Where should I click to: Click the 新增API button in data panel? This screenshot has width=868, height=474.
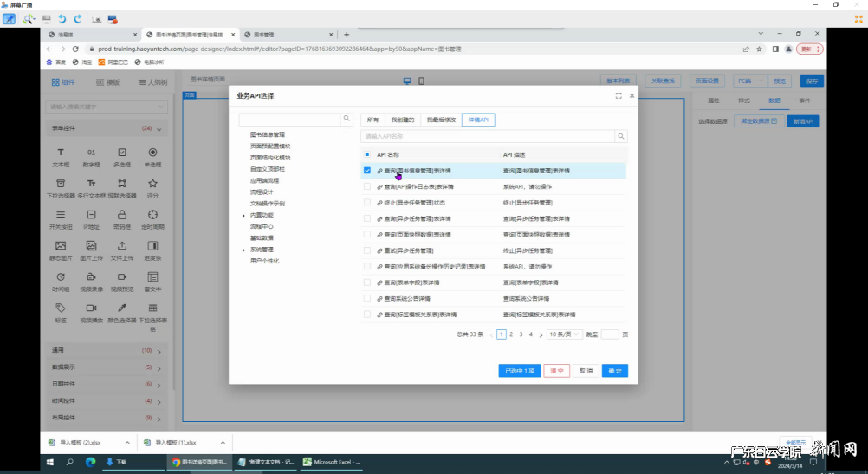click(803, 120)
